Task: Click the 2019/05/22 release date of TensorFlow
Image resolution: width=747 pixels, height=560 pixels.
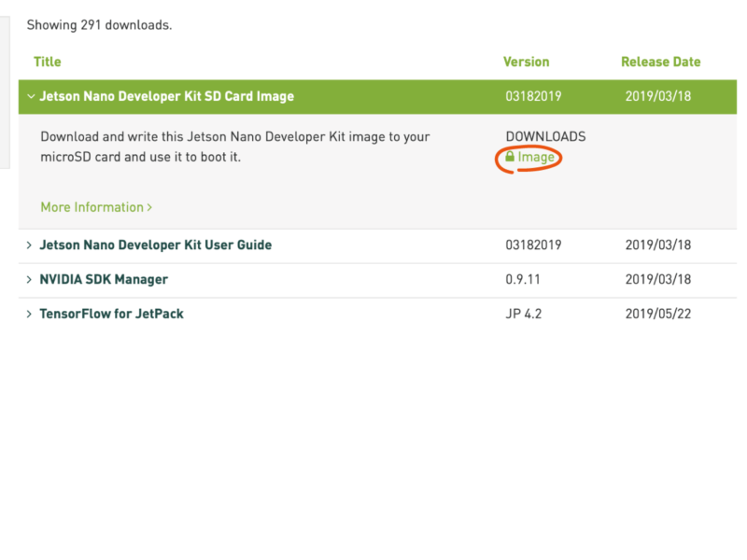Action: click(x=658, y=314)
